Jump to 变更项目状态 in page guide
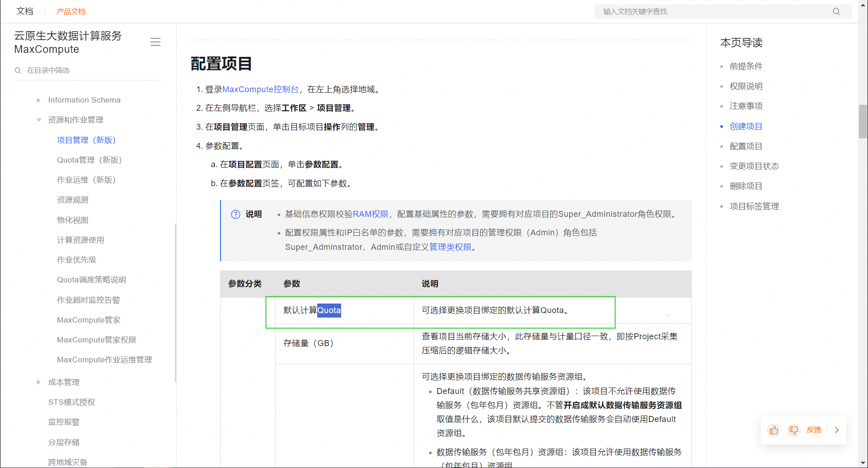This screenshot has width=868, height=468. [x=754, y=166]
